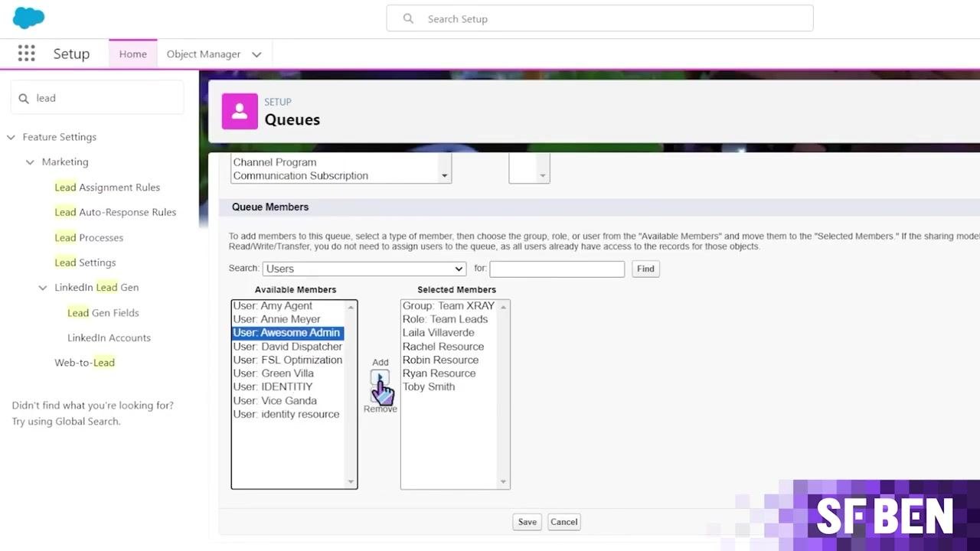Open the Object Manager tab
The image size is (980, 551).
(204, 54)
